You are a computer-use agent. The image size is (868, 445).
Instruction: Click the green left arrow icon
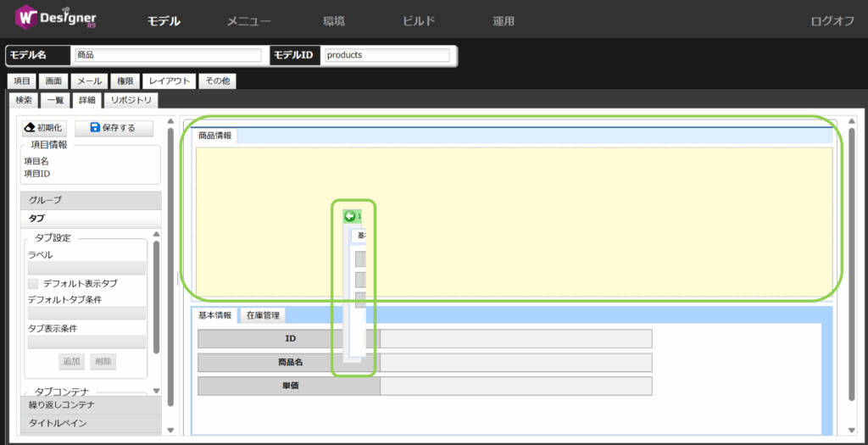click(x=349, y=216)
